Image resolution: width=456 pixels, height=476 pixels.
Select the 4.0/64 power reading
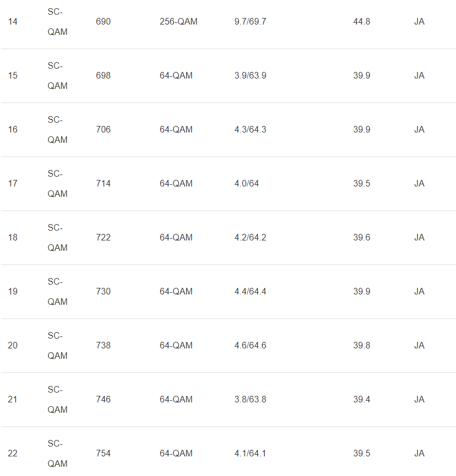[246, 184]
